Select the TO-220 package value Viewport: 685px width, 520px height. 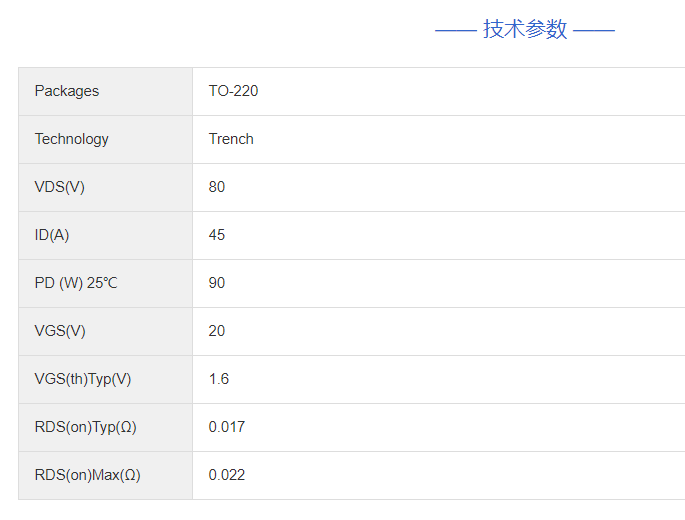pos(233,91)
